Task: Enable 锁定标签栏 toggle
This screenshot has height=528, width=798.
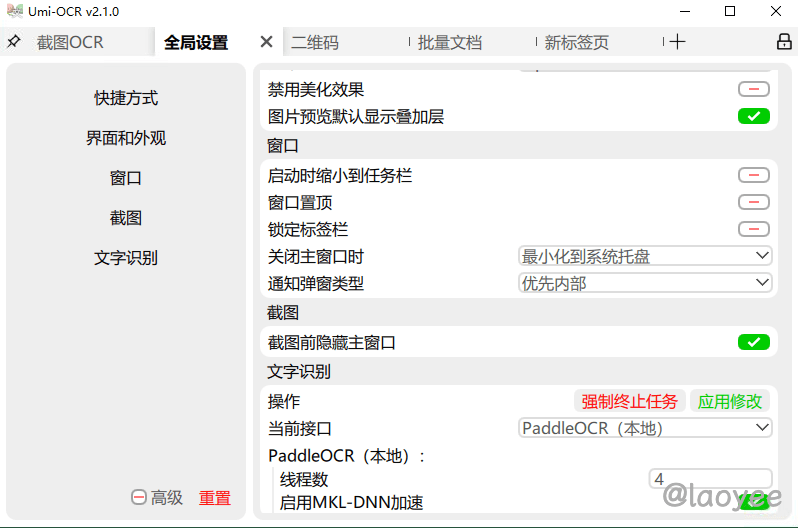Action: point(753,229)
